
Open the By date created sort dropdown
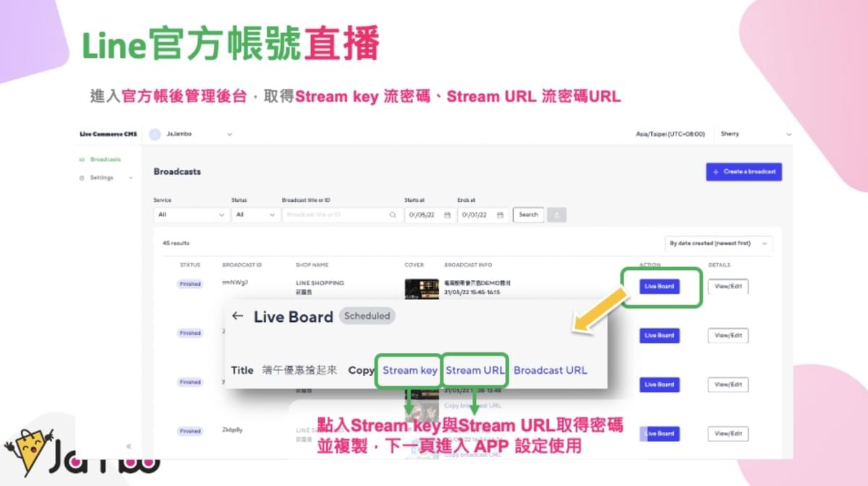click(x=718, y=243)
